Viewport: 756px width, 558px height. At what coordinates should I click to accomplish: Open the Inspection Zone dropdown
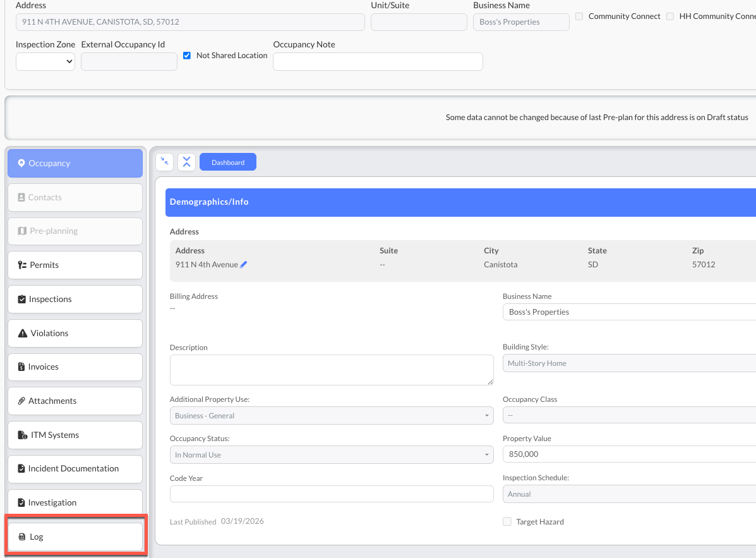pyautogui.click(x=45, y=61)
